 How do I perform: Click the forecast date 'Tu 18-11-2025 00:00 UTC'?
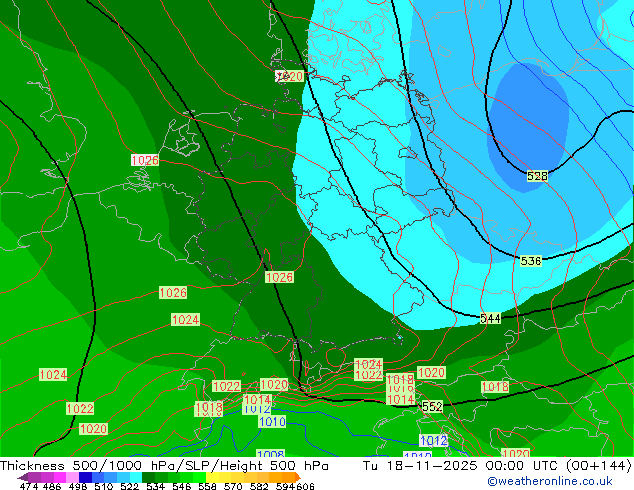pyautogui.click(x=461, y=466)
